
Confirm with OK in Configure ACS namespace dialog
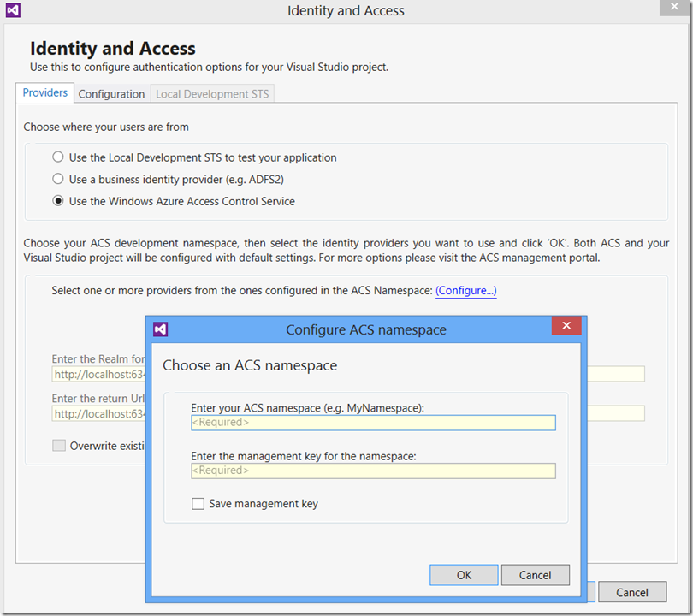pyautogui.click(x=464, y=575)
